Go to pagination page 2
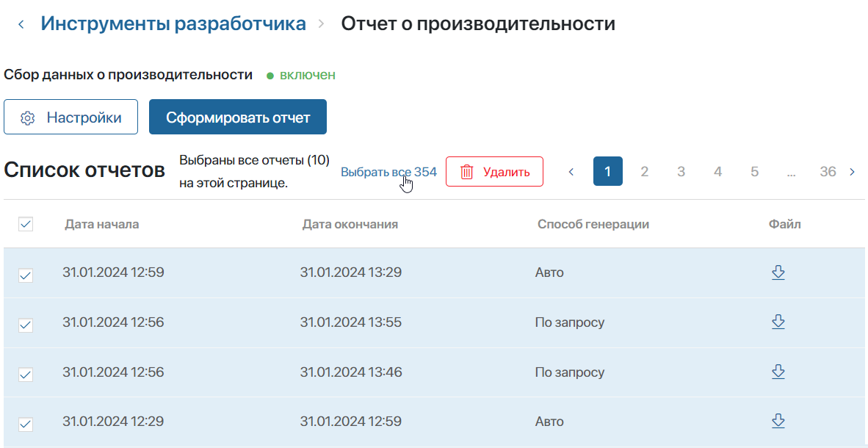 (644, 172)
